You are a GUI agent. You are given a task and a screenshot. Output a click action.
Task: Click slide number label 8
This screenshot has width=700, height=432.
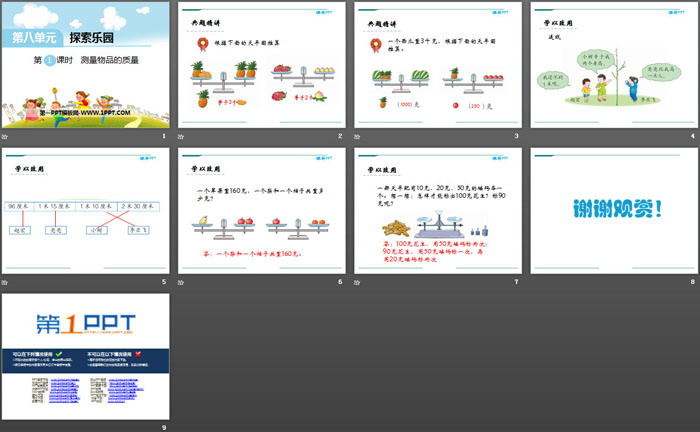pyautogui.click(x=693, y=282)
